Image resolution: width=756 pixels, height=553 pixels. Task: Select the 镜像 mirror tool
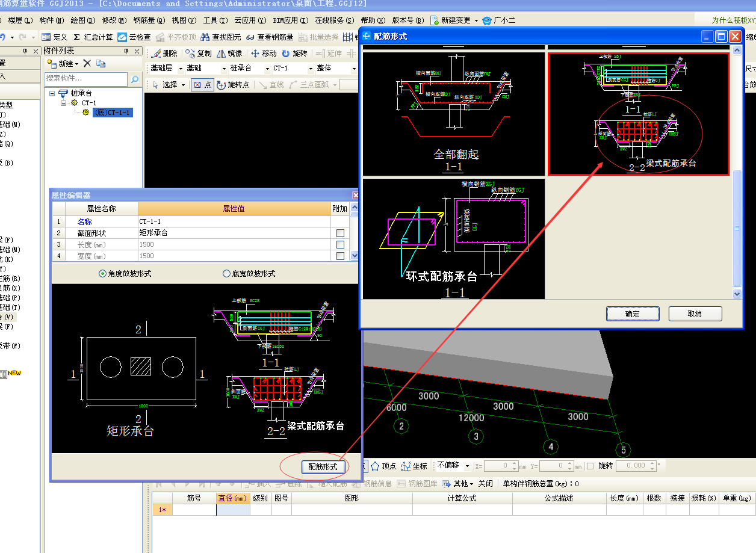click(229, 53)
